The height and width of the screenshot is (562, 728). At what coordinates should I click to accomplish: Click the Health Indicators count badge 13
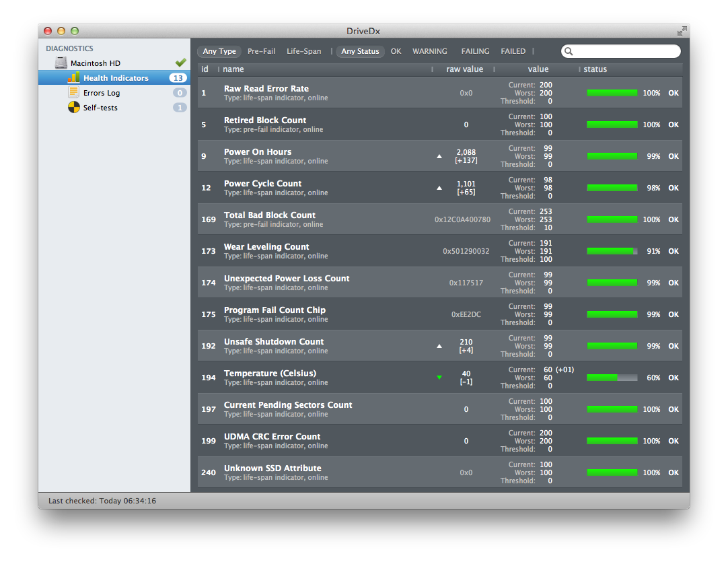coord(178,78)
